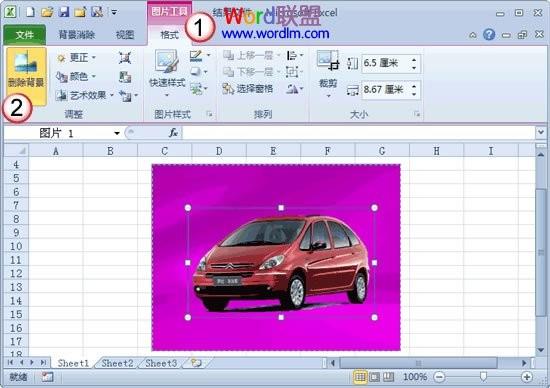Click the change picture icon
This screenshot has width=550, height=388.
(x=125, y=77)
